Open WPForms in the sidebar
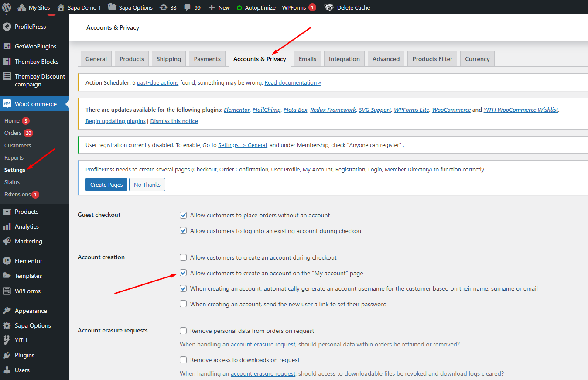The height and width of the screenshot is (380, 588). pyautogui.click(x=34, y=291)
